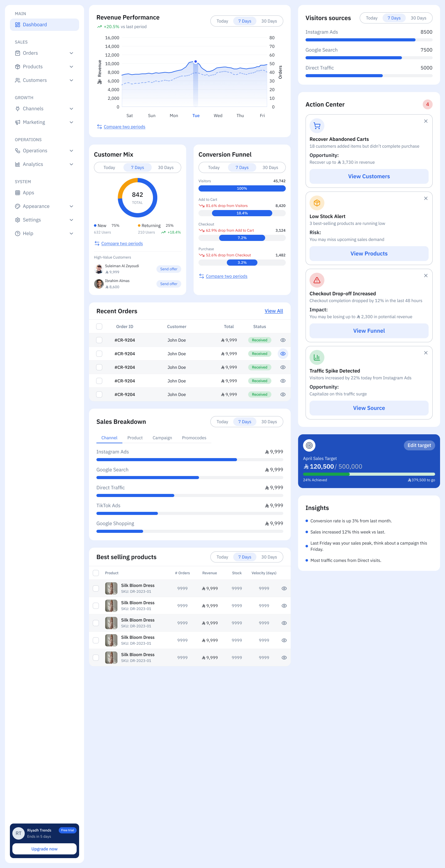The height and width of the screenshot is (868, 445).
Task: View last Silk Bloom Dress row via eye icon
Action: point(284,657)
